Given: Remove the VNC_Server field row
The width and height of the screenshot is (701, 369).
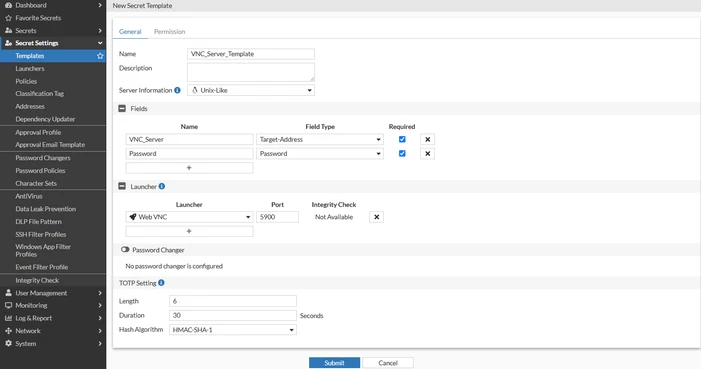Looking at the screenshot, I should [x=427, y=140].
